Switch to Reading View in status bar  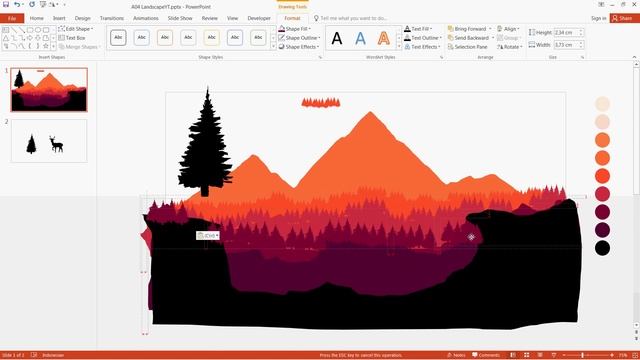(x=540, y=355)
